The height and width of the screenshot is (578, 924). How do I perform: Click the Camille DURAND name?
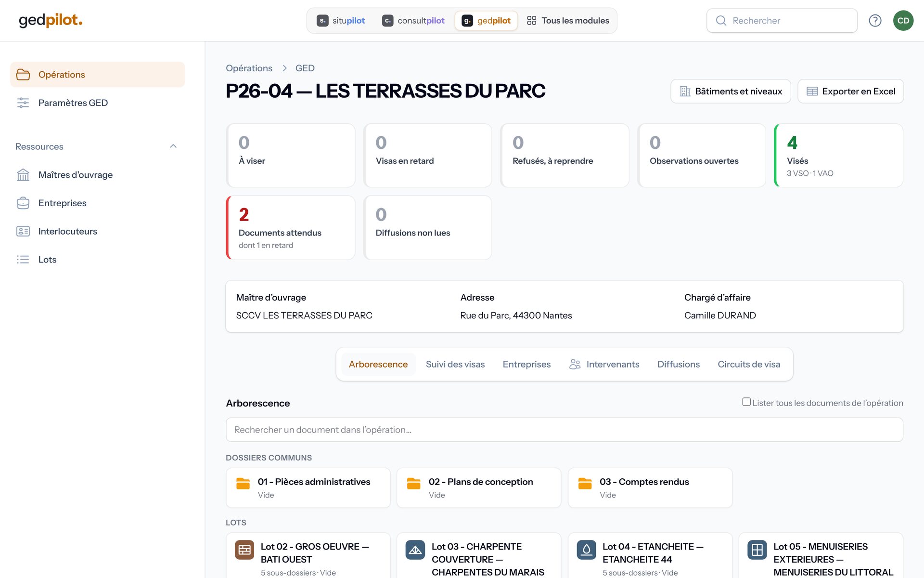click(x=720, y=315)
